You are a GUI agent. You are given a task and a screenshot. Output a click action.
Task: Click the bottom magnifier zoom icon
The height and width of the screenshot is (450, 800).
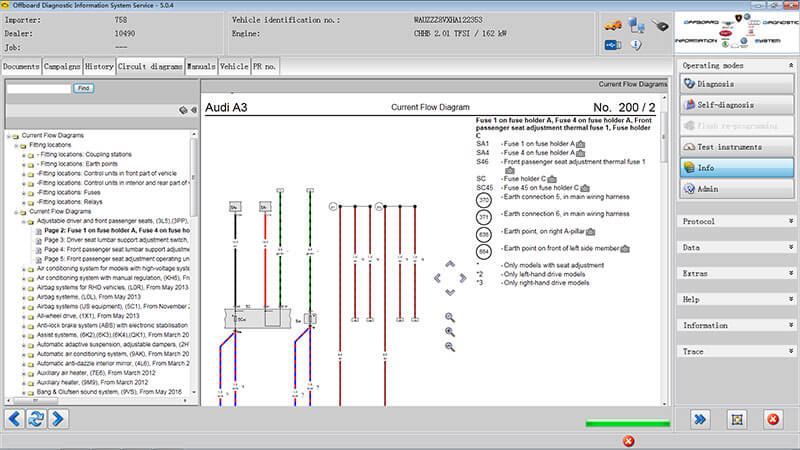point(449,347)
